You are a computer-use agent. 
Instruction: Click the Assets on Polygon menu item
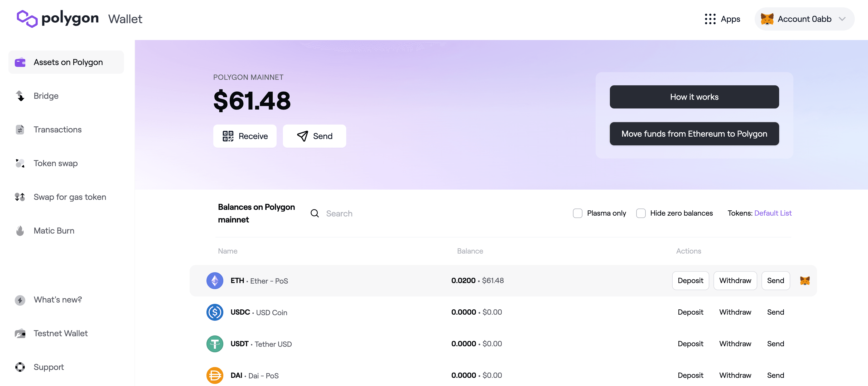(66, 62)
